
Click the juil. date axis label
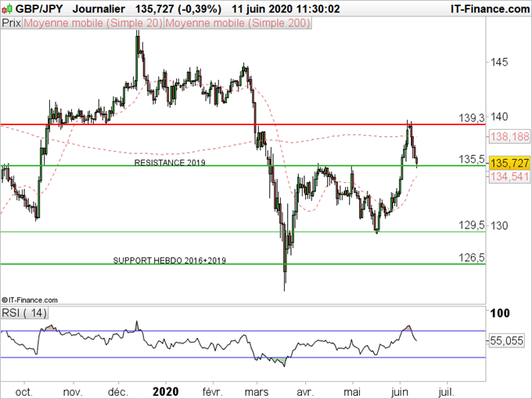[446, 392]
